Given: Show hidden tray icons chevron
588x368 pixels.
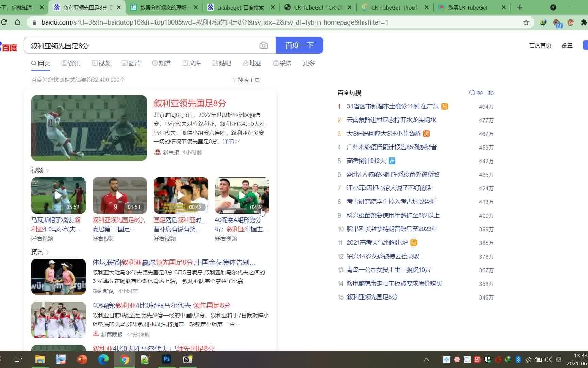Looking at the screenshot, I should (426, 359).
